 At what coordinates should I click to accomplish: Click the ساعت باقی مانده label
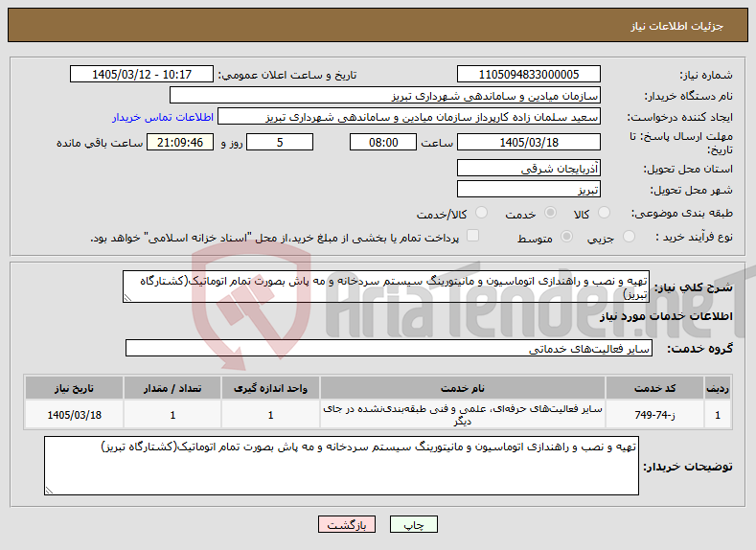coord(100,143)
